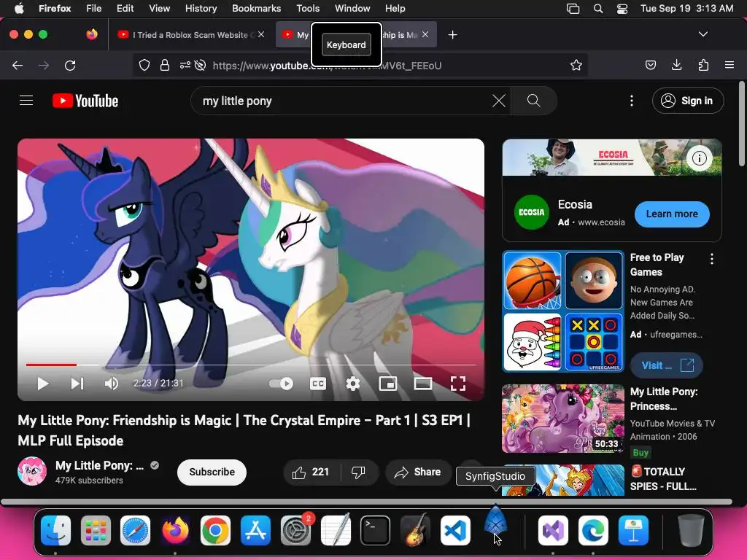Screen dimensions: 747x560
Task: Open the Totally Spies video title
Action: click(x=662, y=478)
